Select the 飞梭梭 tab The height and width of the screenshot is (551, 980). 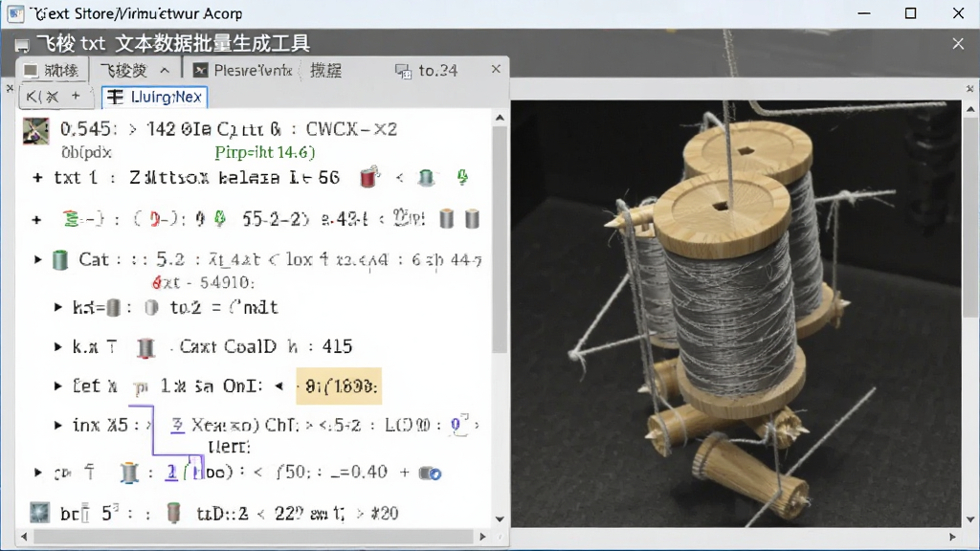click(x=123, y=71)
